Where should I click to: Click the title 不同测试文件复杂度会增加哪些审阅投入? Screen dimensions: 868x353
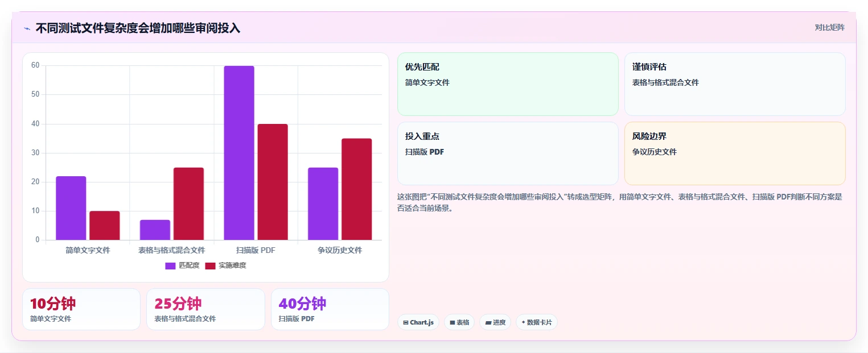point(138,28)
